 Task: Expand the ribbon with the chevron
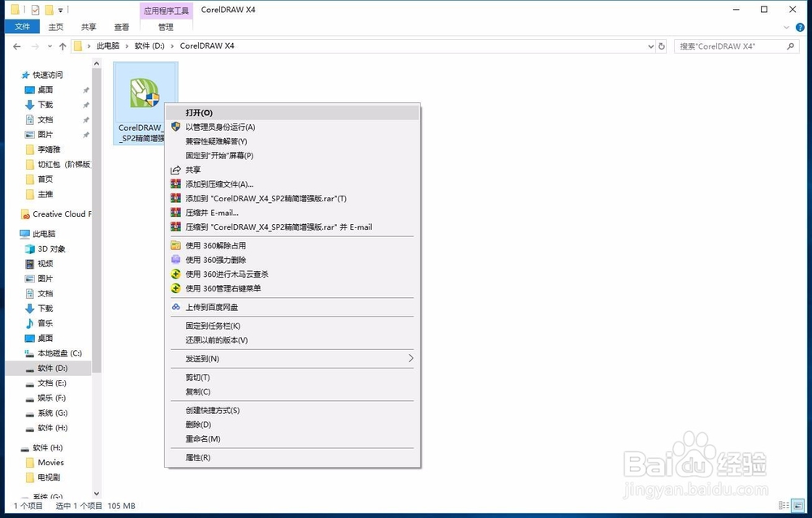coord(786,27)
